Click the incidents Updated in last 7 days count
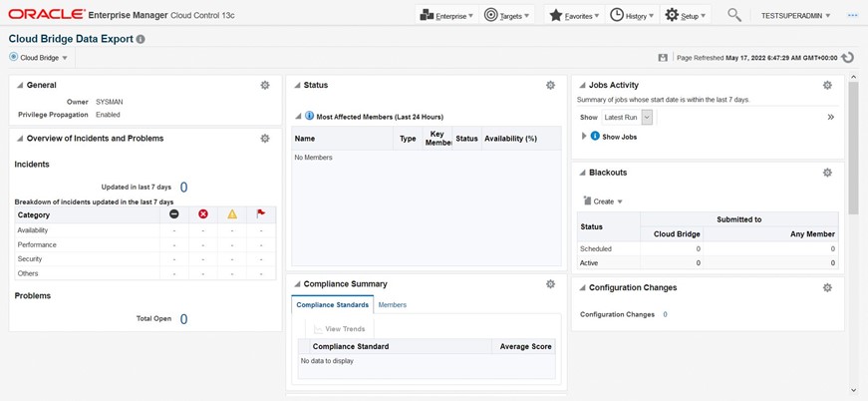868x401 pixels. [183, 188]
